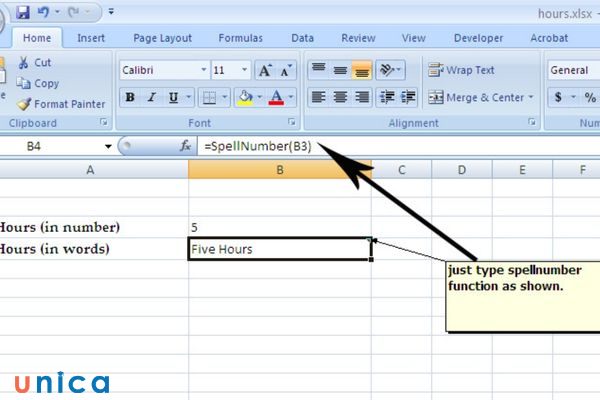
Task: Click the formula bar with =SpellNumber(B3)
Action: coord(398,146)
